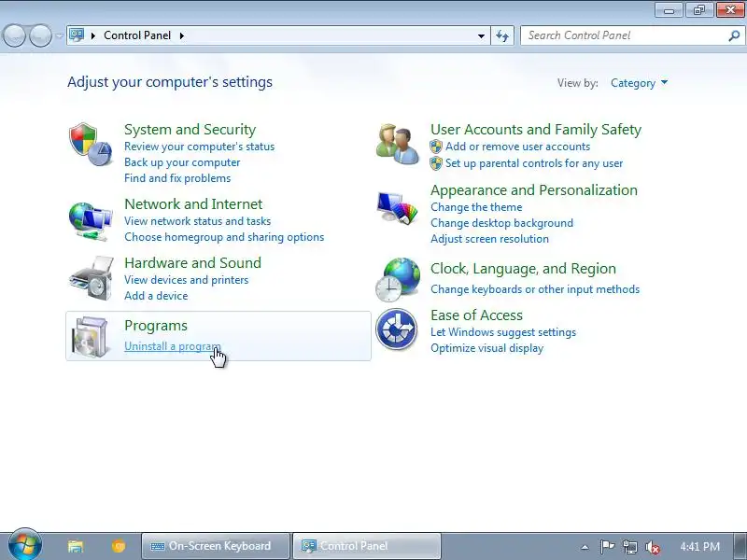
Task: Click Review your computer's status
Action: [199, 147]
